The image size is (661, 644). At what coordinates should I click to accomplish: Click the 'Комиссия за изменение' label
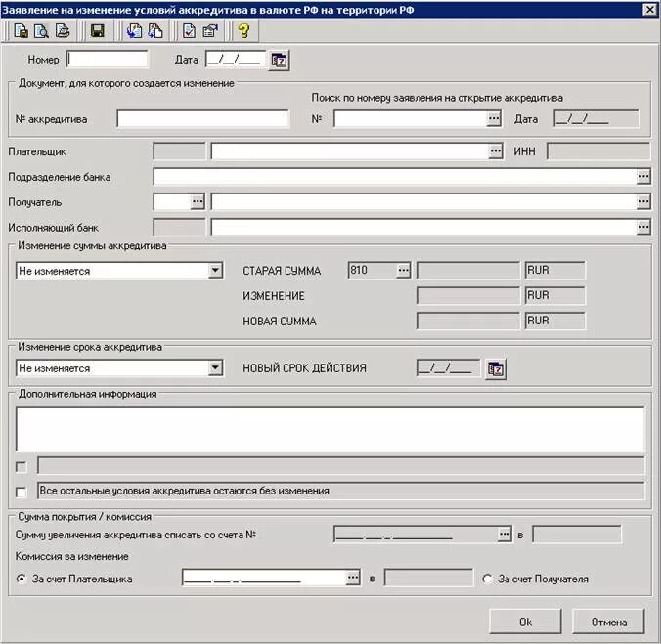[72, 557]
